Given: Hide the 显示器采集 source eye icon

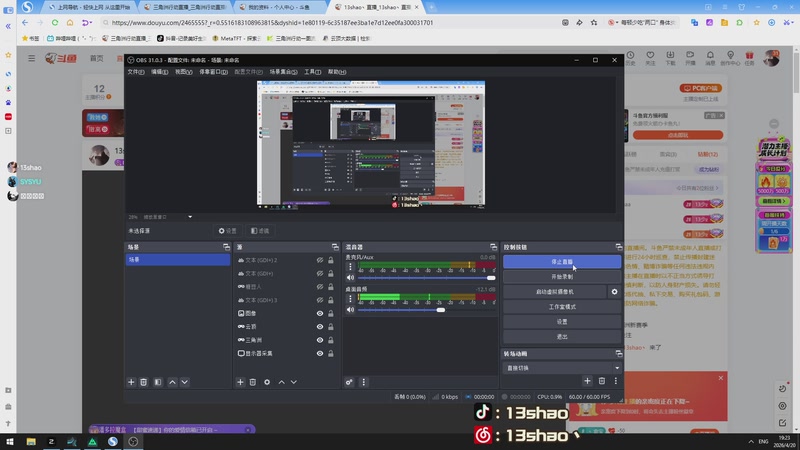Looking at the screenshot, I should (320, 353).
